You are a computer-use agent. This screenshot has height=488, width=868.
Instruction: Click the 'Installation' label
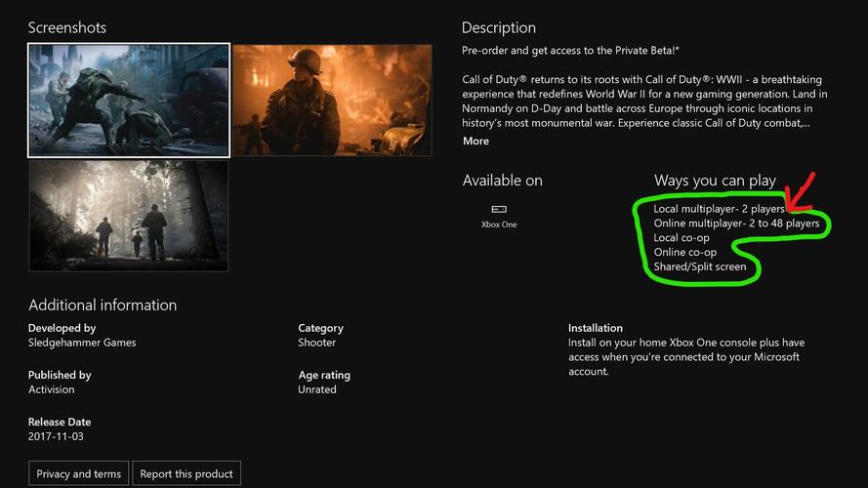595,328
